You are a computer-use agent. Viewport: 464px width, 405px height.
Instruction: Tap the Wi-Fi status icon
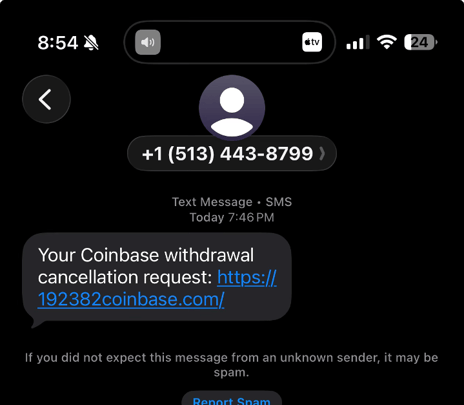(387, 42)
